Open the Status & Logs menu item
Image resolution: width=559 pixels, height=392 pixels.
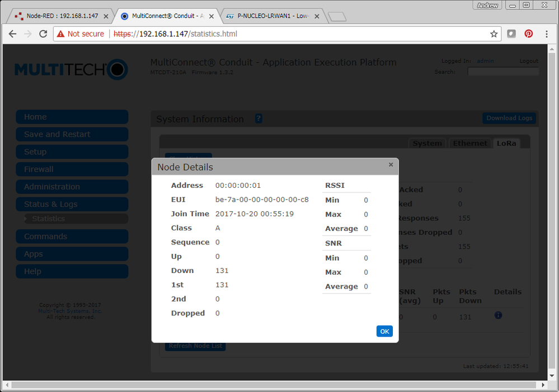pos(72,204)
